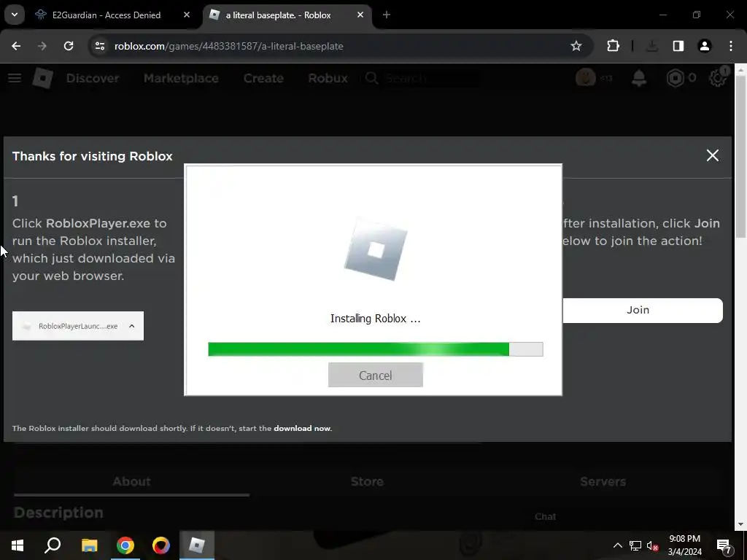This screenshot has height=560, width=747.
Task: Open network status tray icon
Action: click(x=635, y=545)
